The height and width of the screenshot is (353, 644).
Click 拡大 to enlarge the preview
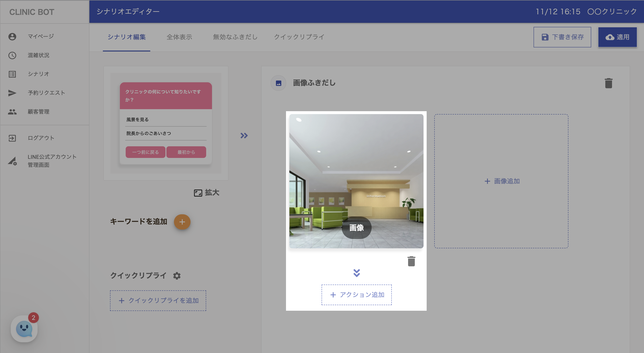(x=206, y=193)
